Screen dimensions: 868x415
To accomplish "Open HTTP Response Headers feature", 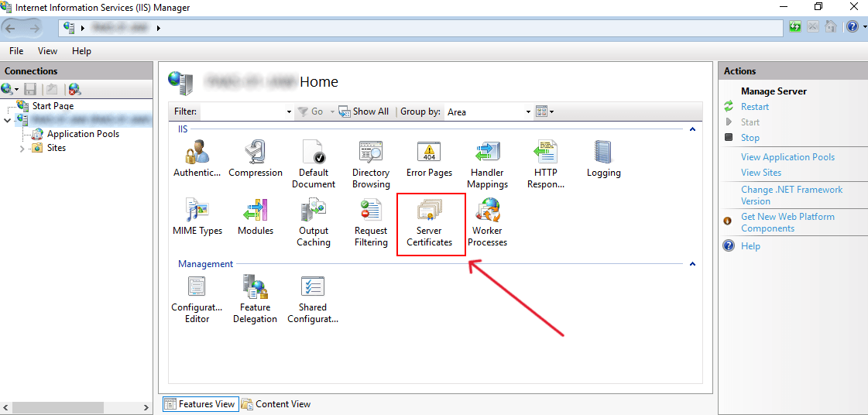I will 545,164.
